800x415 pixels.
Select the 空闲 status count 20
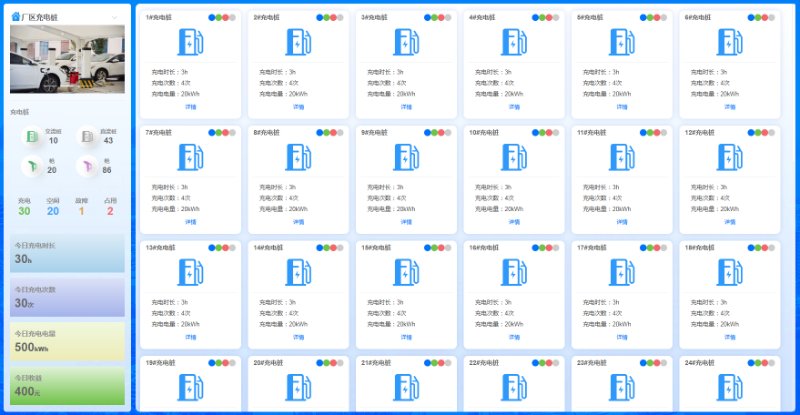(x=53, y=210)
